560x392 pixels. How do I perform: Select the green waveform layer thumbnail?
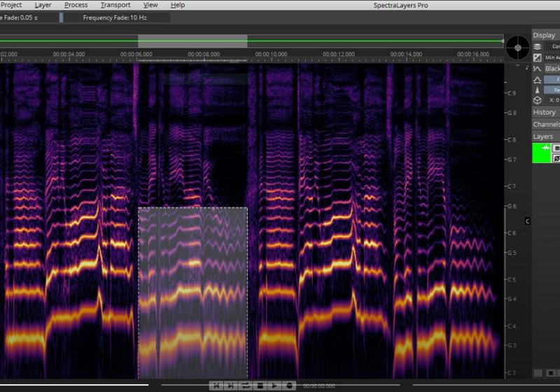[x=541, y=153]
